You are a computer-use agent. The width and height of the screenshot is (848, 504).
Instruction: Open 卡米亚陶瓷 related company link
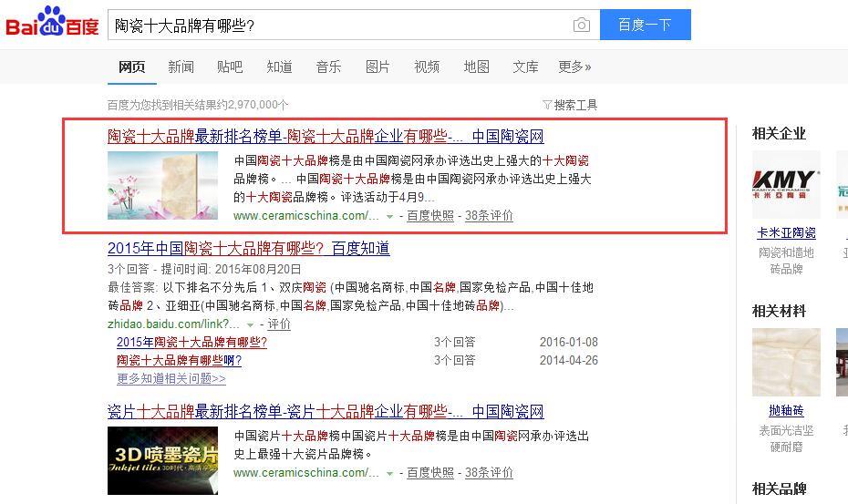click(x=786, y=233)
